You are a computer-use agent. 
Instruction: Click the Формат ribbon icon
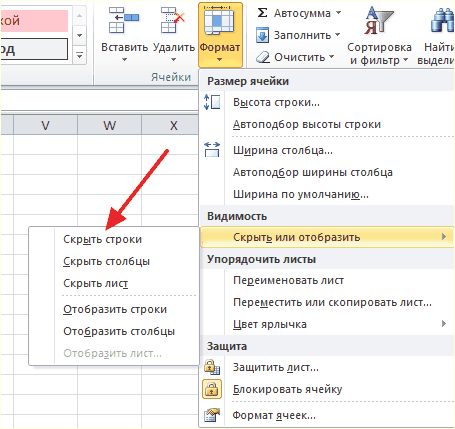click(219, 20)
